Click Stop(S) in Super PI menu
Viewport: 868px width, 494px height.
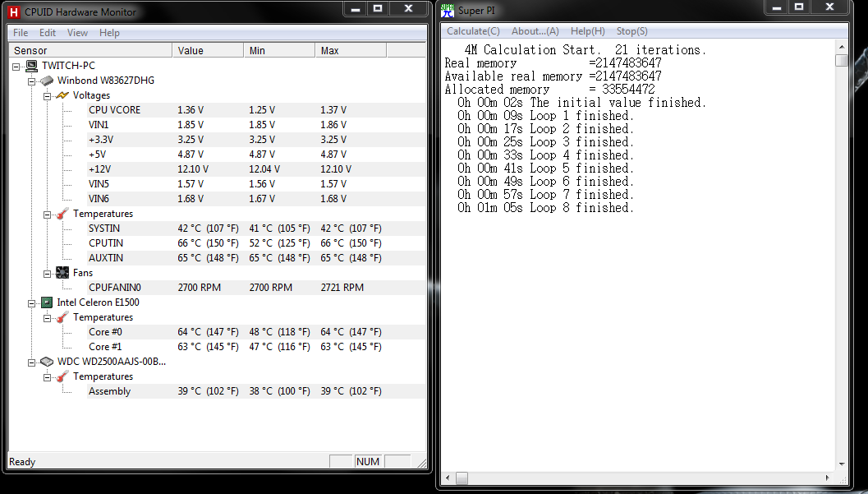[632, 31]
